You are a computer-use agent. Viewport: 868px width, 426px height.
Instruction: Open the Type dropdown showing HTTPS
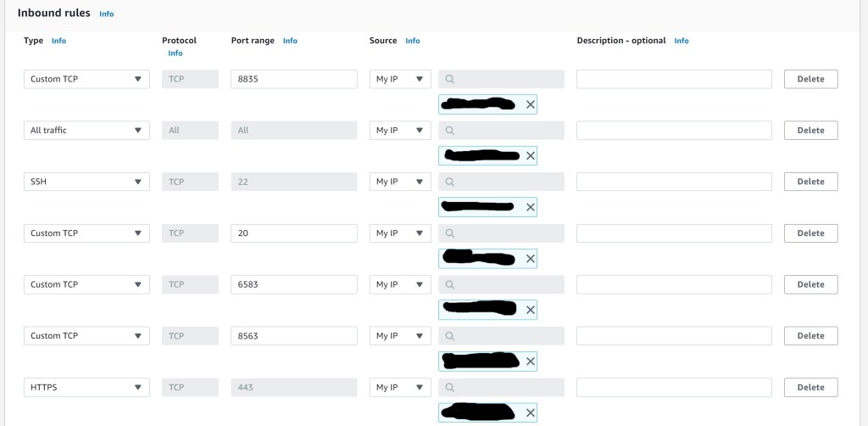(x=86, y=387)
